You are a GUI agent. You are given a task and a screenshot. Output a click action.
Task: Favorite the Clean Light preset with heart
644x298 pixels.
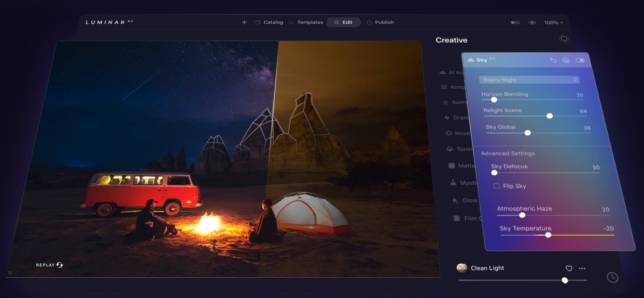point(569,268)
